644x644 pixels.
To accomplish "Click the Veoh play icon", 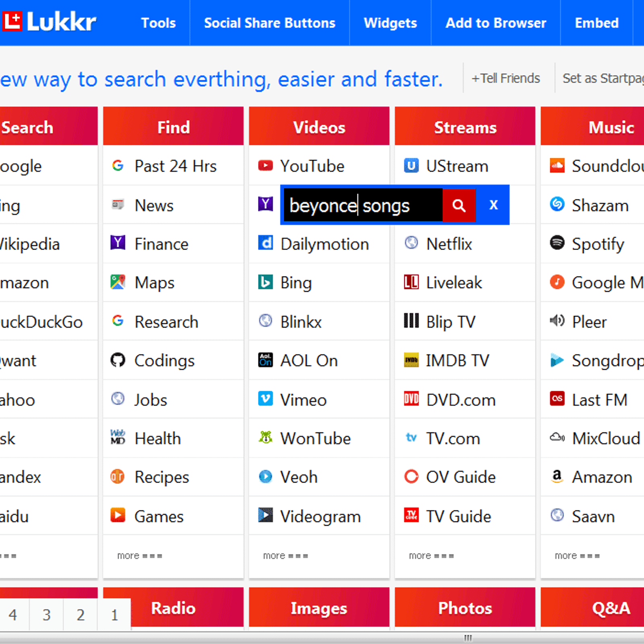I will point(265,477).
